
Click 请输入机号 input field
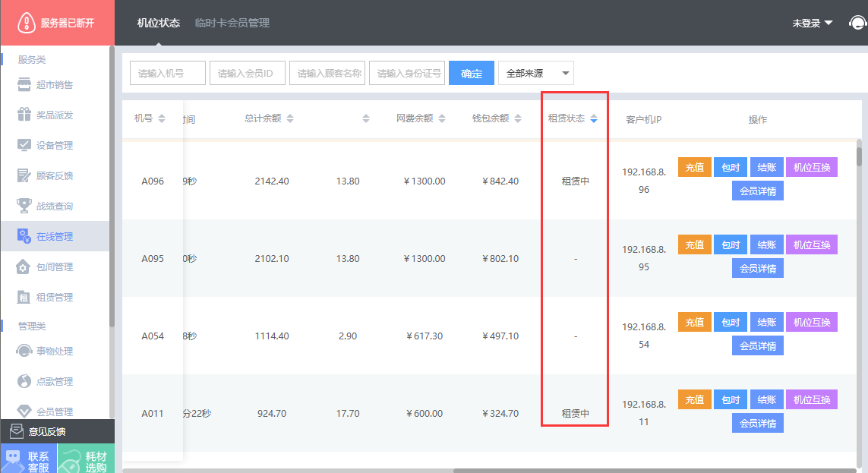click(x=168, y=73)
